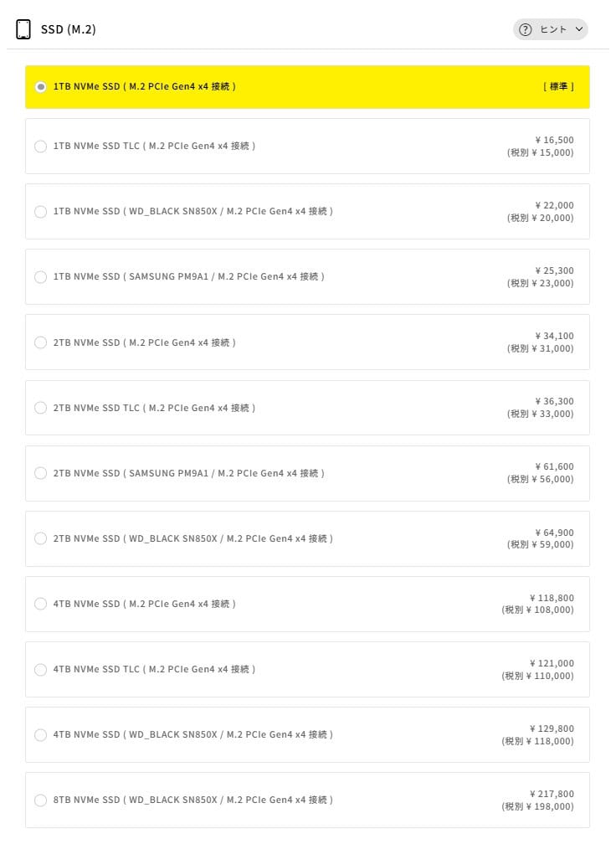
Task: Click the SSD (M.2) section heading
Action: [x=69, y=30]
